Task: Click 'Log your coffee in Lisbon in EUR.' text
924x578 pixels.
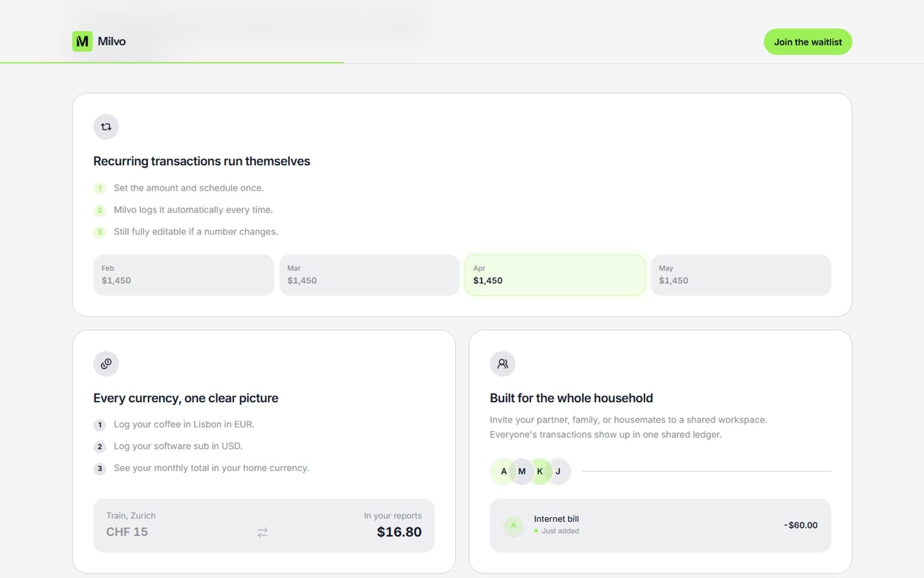Action: point(184,424)
